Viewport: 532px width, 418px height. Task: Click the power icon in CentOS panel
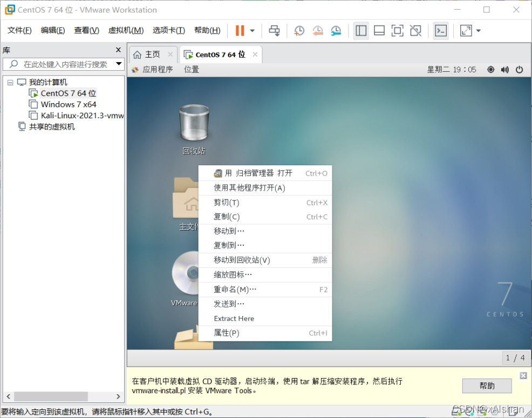[x=520, y=70]
